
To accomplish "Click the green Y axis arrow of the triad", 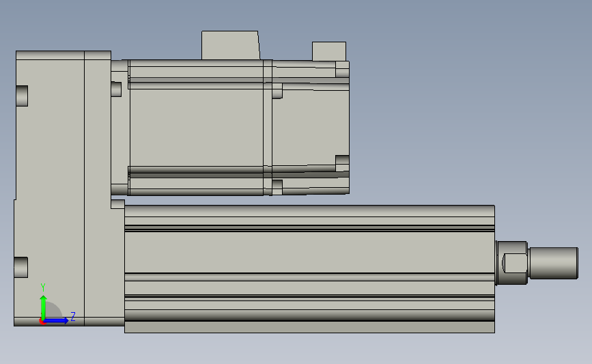I will pos(44,307).
